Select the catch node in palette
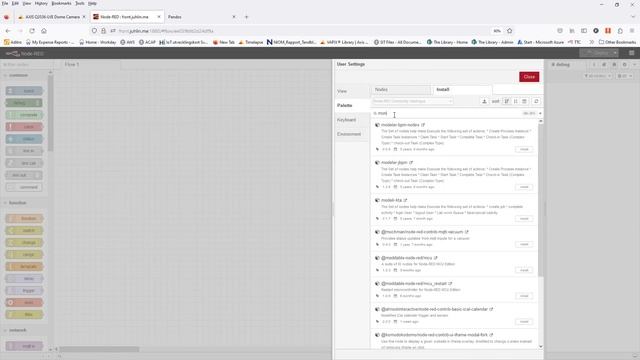This screenshot has height=360, width=640. pyautogui.click(x=24, y=127)
